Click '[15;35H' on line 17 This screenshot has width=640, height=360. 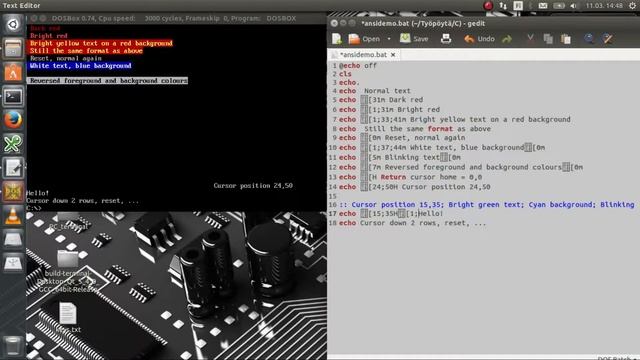pos(383,213)
